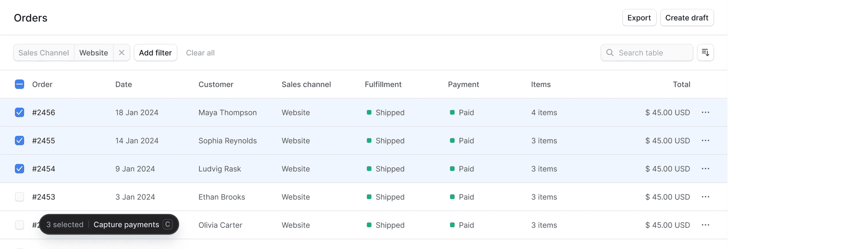Click the Sales Channel filter label
This screenshot has height=249, width=868.
(44, 53)
